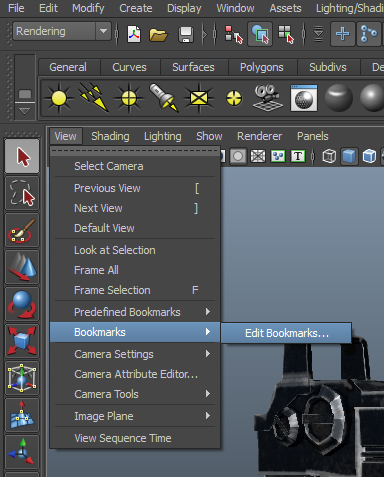Click the plus snap icon in status line
The height and width of the screenshot is (477, 384).
[x=342, y=34]
